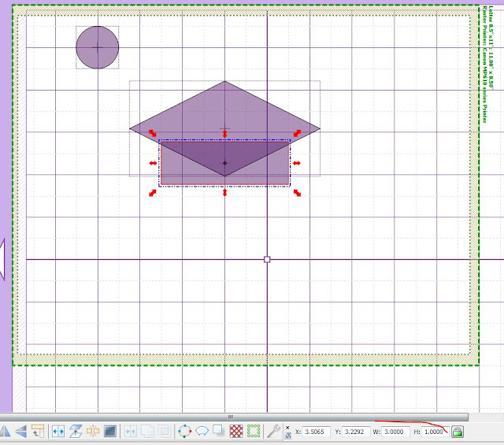Click the small x above the link icon

pyautogui.click(x=287, y=428)
